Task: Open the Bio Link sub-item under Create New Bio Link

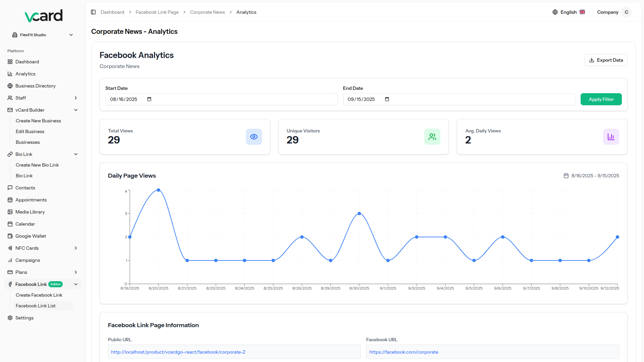Action: click(24, 176)
